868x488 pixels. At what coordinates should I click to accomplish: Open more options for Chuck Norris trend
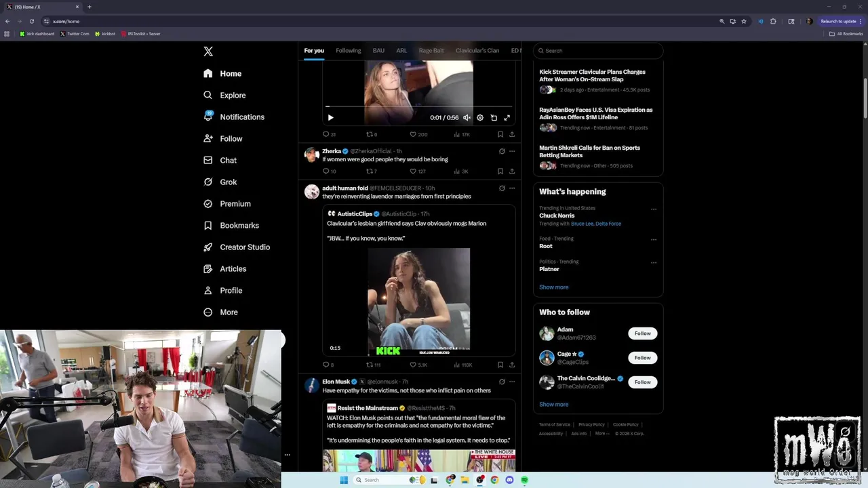tap(654, 209)
